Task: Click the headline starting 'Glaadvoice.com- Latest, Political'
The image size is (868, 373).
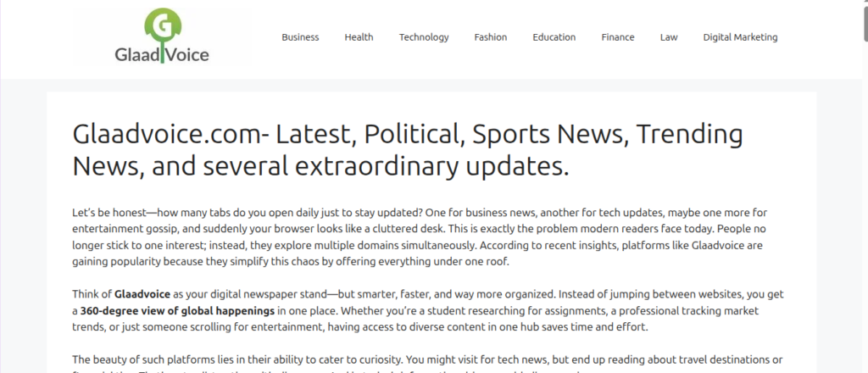Action: coord(408,151)
